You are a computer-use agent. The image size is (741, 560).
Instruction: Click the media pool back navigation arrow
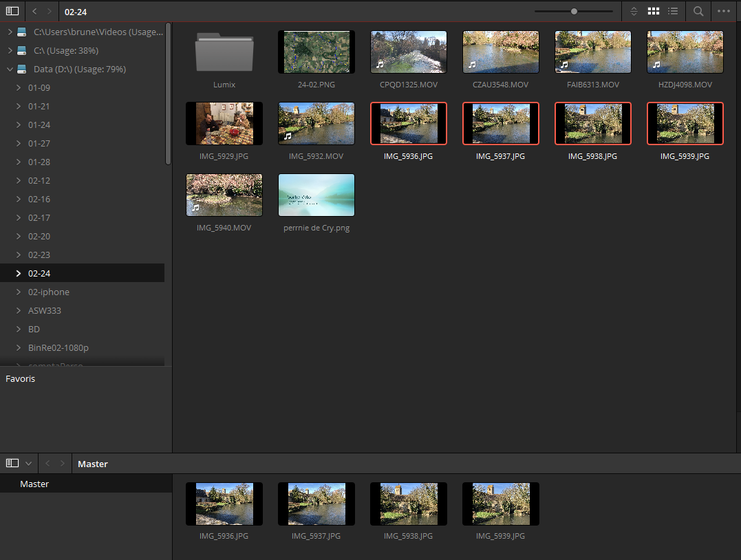pyautogui.click(x=48, y=464)
